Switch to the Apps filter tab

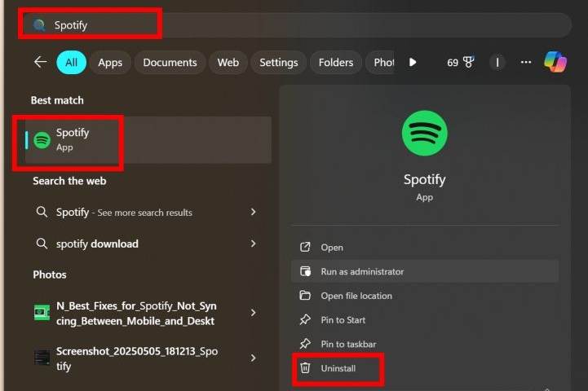coord(110,63)
